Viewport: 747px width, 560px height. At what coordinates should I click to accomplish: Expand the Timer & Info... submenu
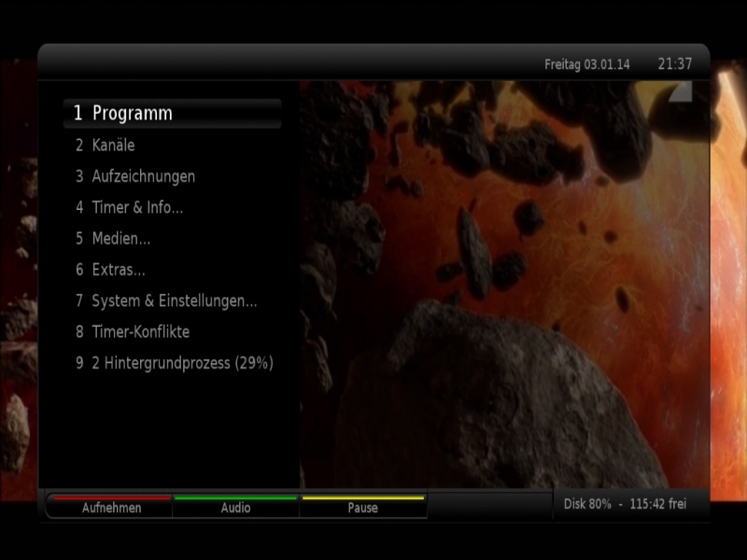pyautogui.click(x=137, y=207)
